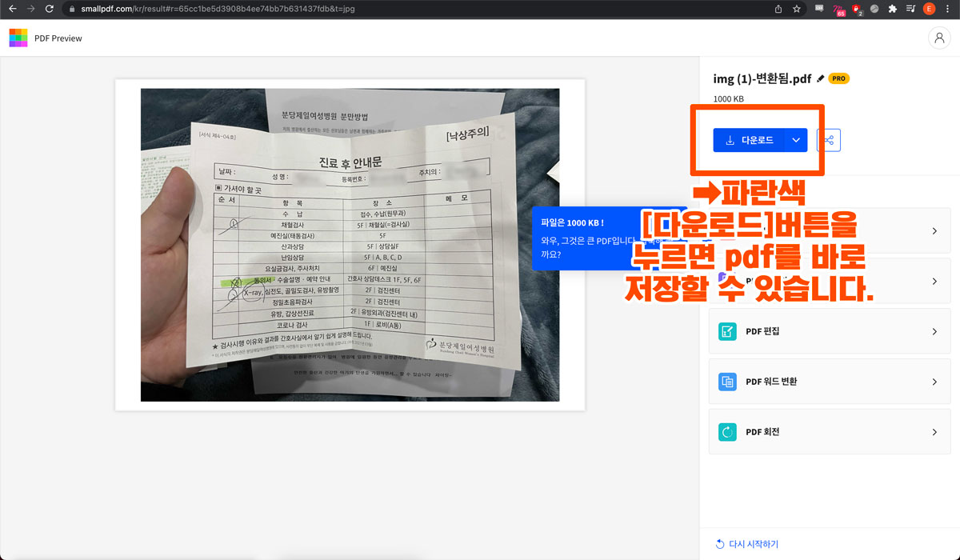Viewport: 960px width, 560px height.
Task: Click the PDF 회전 rotate icon
Action: click(727, 432)
